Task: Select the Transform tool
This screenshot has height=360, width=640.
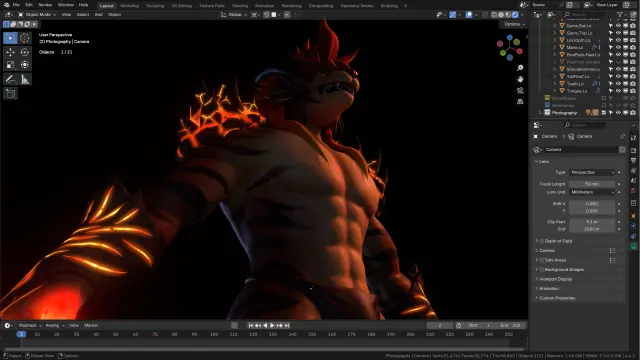Action: coord(24,64)
